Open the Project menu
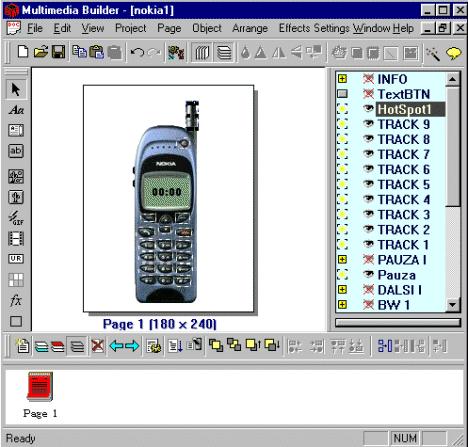The height and width of the screenshot is (447, 468). pos(130,28)
